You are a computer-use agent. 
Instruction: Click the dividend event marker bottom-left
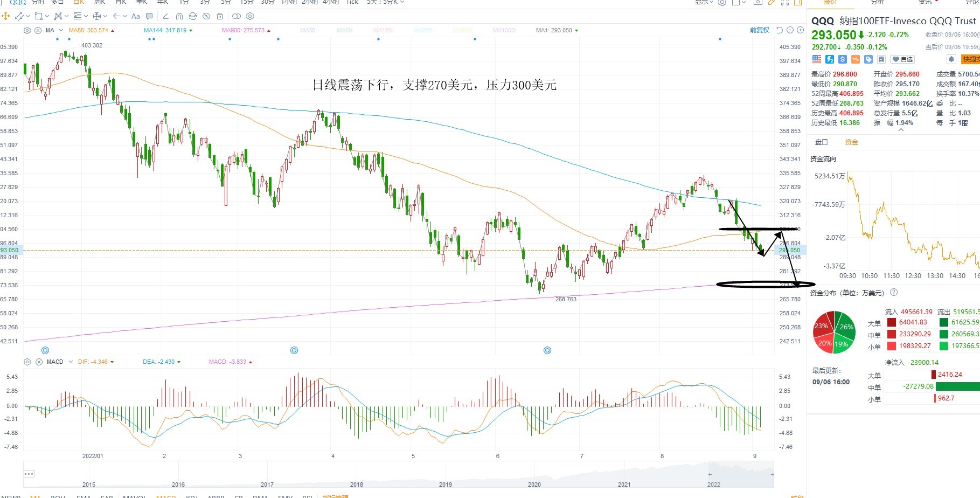pos(45,350)
